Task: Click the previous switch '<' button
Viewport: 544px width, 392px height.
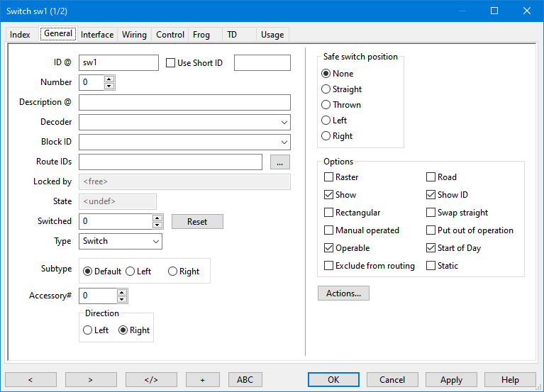Action: tap(30, 380)
